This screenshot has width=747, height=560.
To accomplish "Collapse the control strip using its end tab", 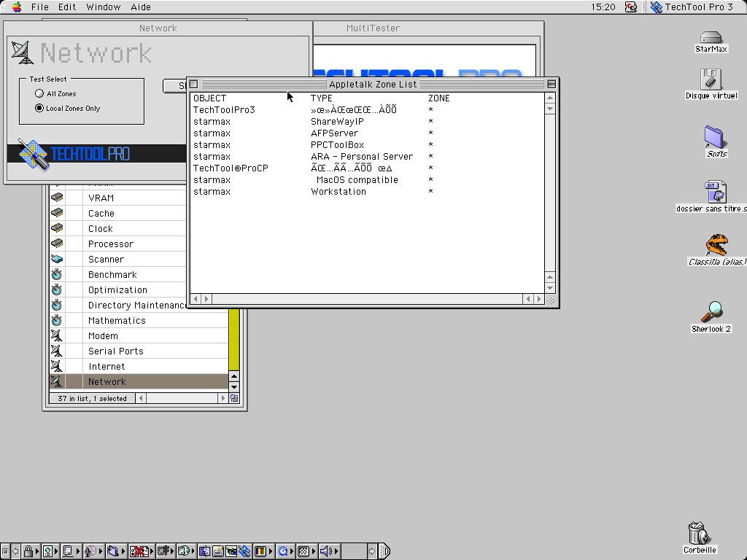I will (385, 551).
